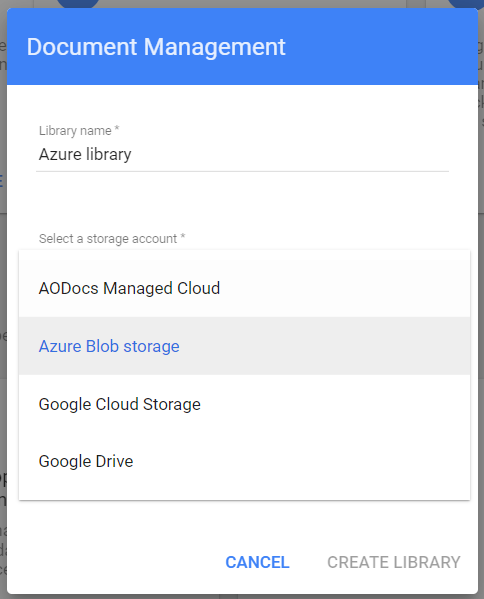This screenshot has width=484, height=599.
Task: Click the CANCEL button
Action: click(x=257, y=562)
